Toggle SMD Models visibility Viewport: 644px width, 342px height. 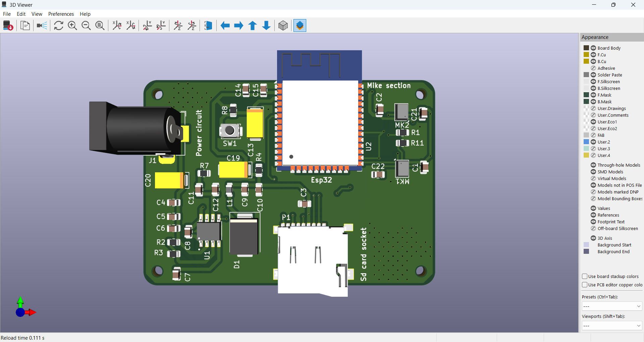tap(593, 172)
